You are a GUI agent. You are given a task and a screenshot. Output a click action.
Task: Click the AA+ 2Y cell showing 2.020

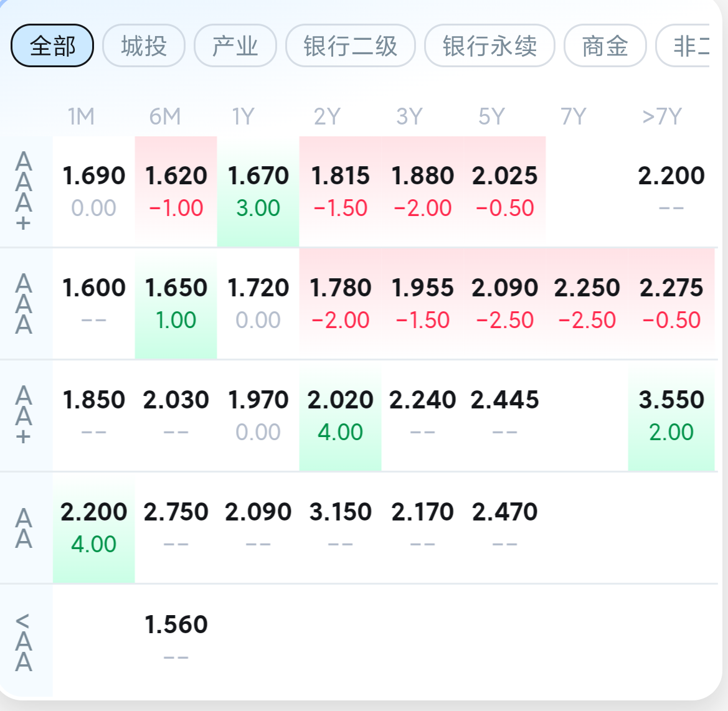[x=340, y=415]
